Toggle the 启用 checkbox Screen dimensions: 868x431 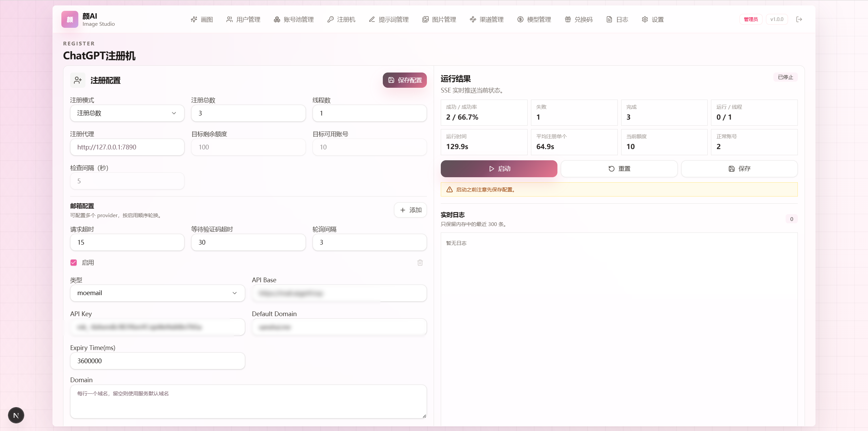(x=74, y=263)
